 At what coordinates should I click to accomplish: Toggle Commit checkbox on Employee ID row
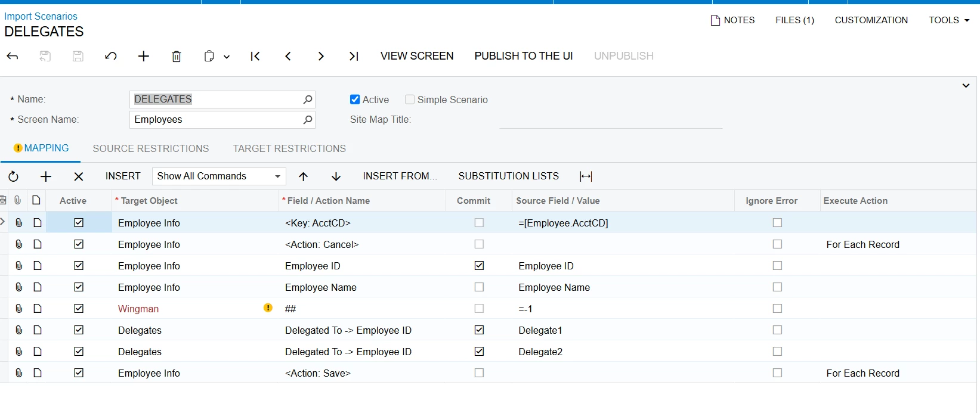(x=479, y=266)
